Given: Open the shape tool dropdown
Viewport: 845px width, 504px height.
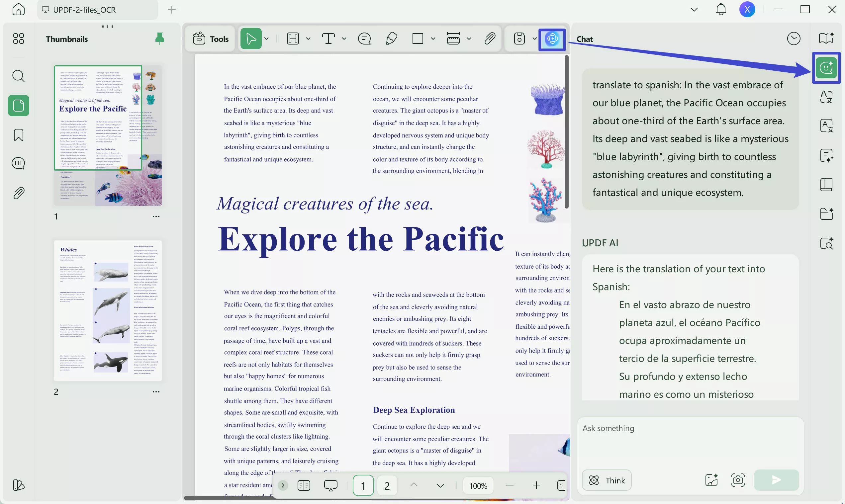Looking at the screenshot, I should coord(433,39).
